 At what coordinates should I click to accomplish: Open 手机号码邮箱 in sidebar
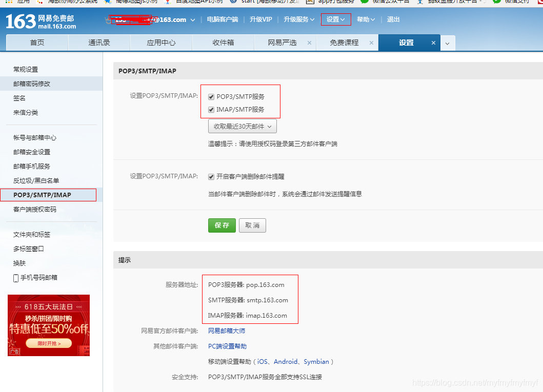coord(39,278)
